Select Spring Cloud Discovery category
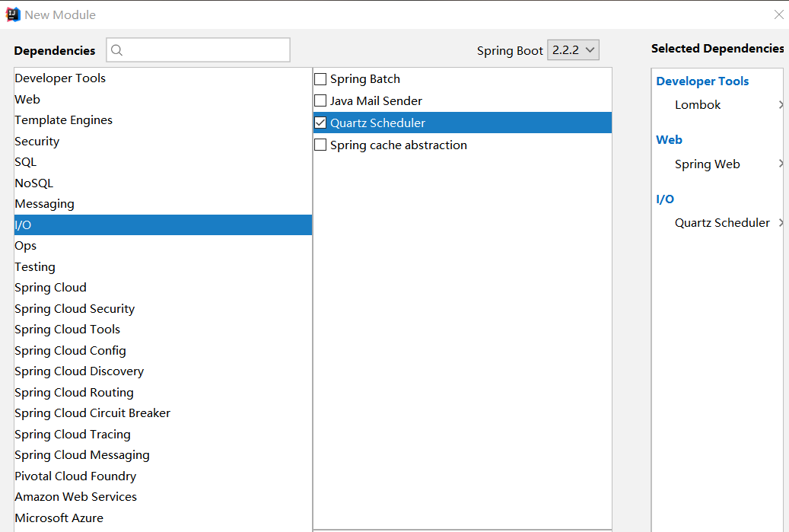 click(163, 371)
